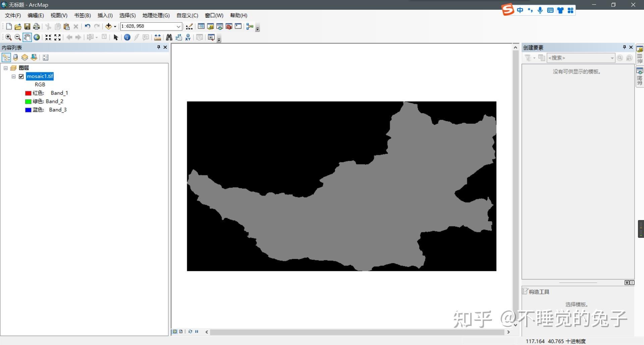The width and height of the screenshot is (644, 345).
Task: Open the map scale dropdown
Action: (x=178, y=26)
